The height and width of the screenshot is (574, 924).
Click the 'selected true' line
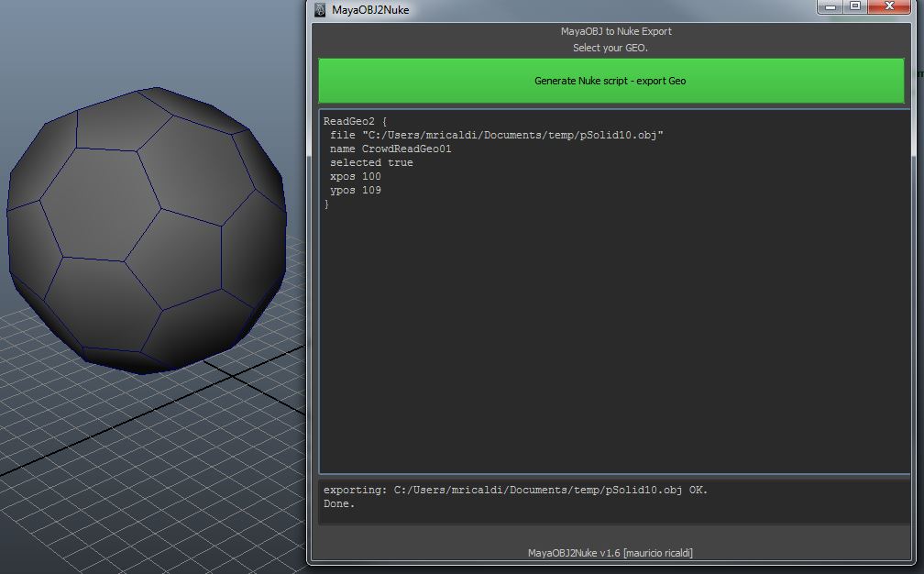(x=371, y=162)
